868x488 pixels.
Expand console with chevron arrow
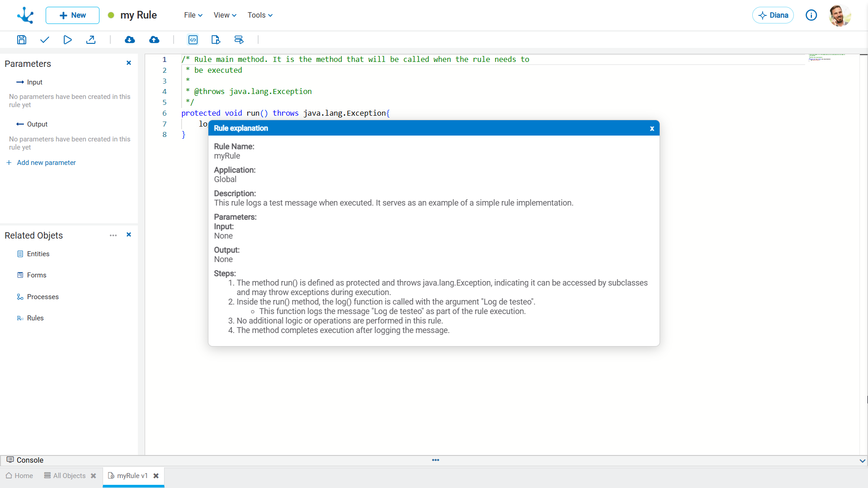(862, 461)
